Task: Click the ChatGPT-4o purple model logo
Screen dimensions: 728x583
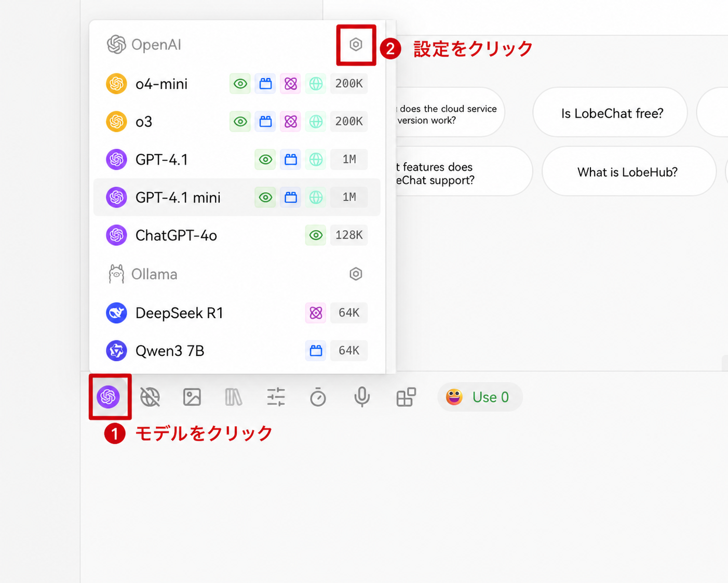Action: pos(116,235)
